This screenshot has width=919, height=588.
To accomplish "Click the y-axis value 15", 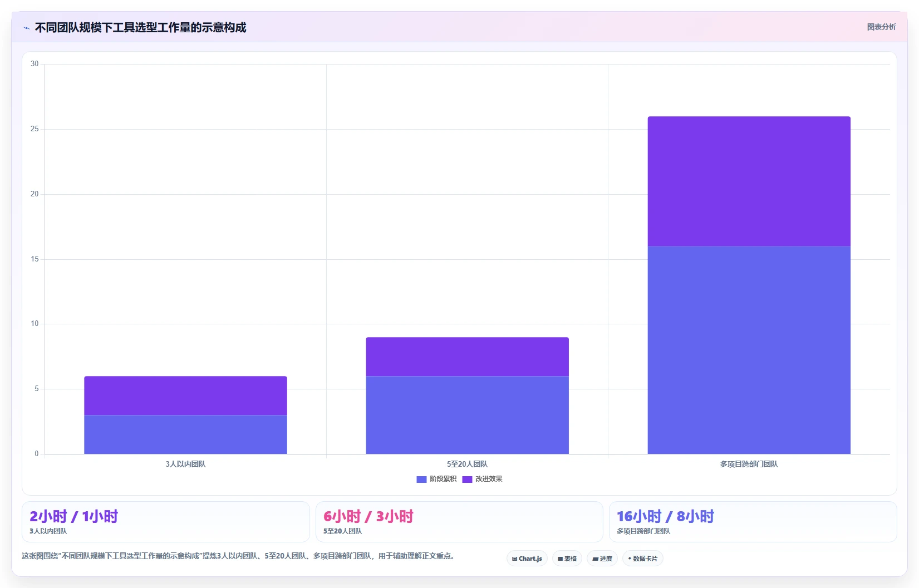I will click(x=35, y=259).
